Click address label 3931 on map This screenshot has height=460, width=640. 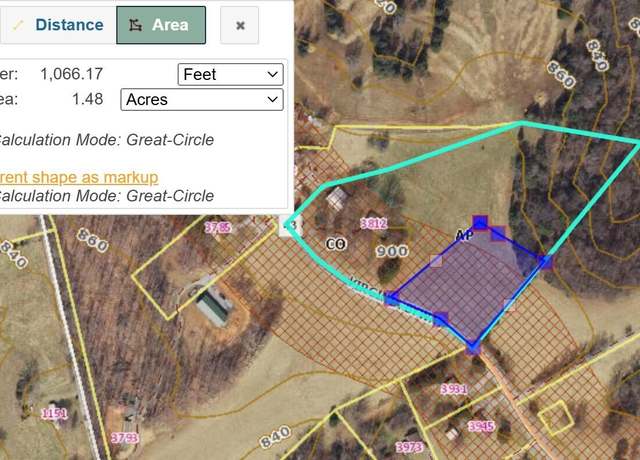[454, 389]
